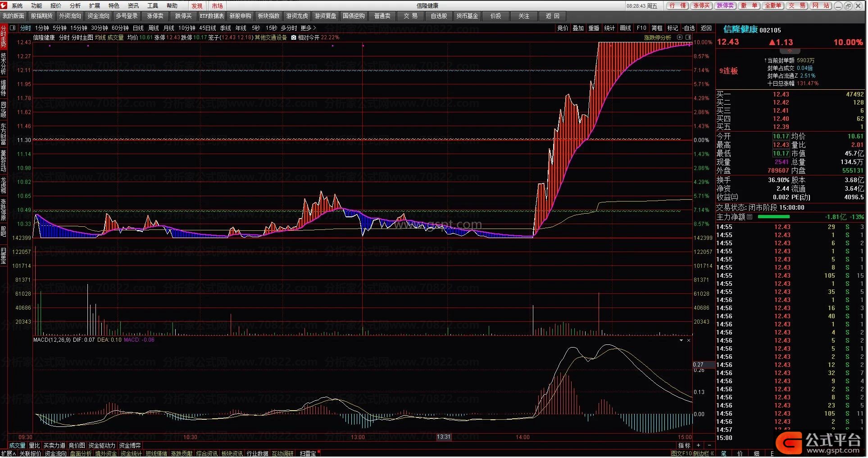Open 我的版面 toolbar button
Viewport: 868px width, 458px height.
pyautogui.click(x=14, y=16)
